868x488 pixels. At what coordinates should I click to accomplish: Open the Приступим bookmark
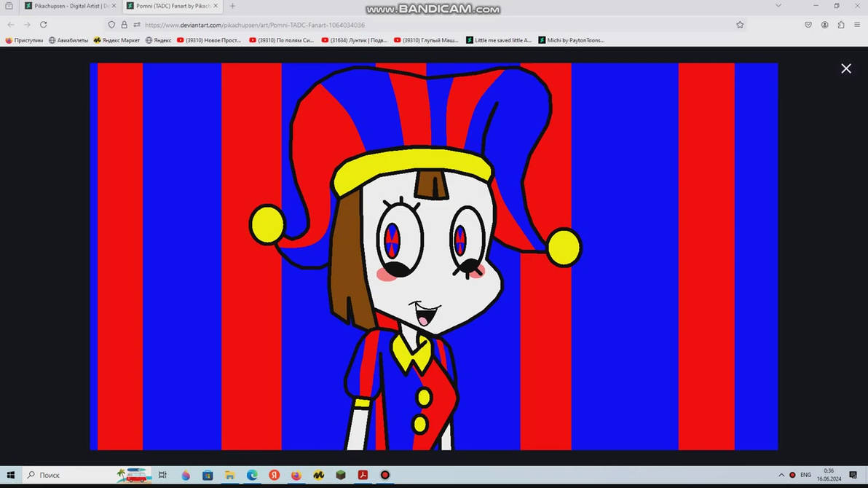pos(24,41)
